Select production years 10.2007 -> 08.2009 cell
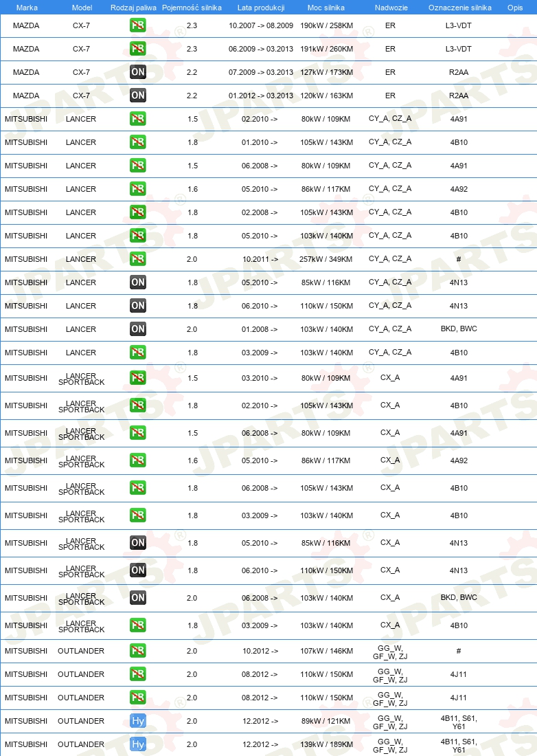This screenshot has height=756, width=537. click(261, 25)
